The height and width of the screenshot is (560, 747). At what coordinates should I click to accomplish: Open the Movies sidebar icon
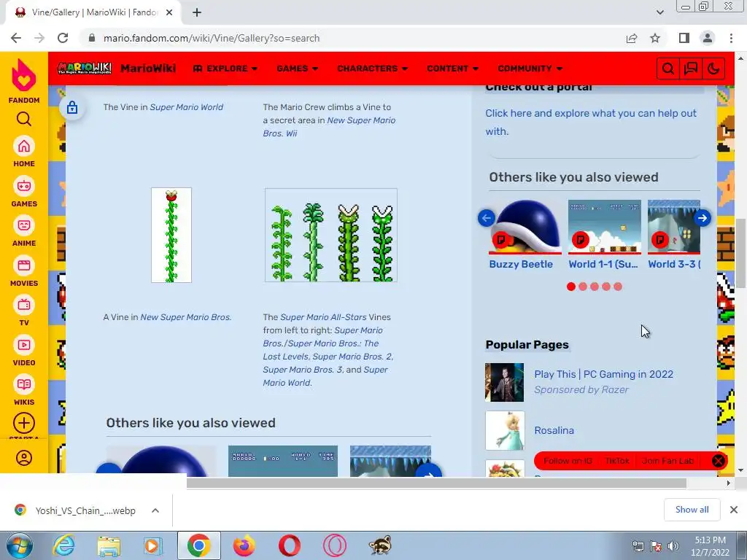click(x=24, y=265)
